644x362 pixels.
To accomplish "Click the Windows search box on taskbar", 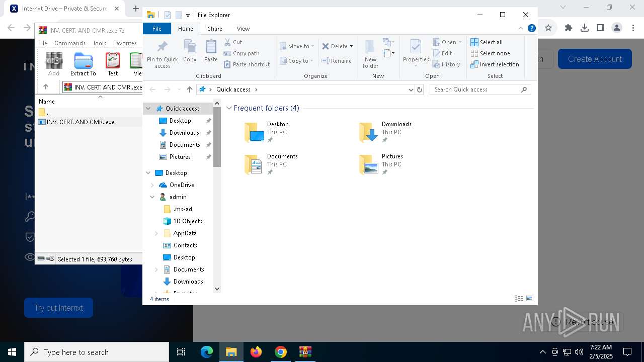I will coord(97,352).
